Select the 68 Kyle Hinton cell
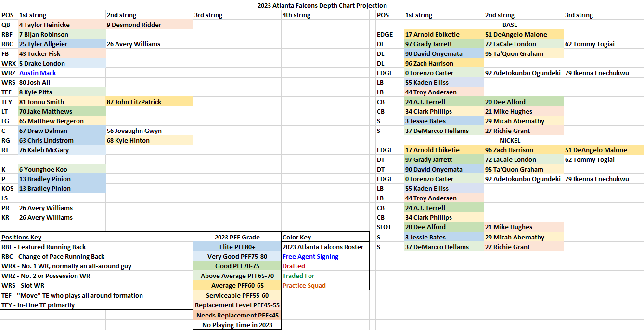 coord(149,140)
